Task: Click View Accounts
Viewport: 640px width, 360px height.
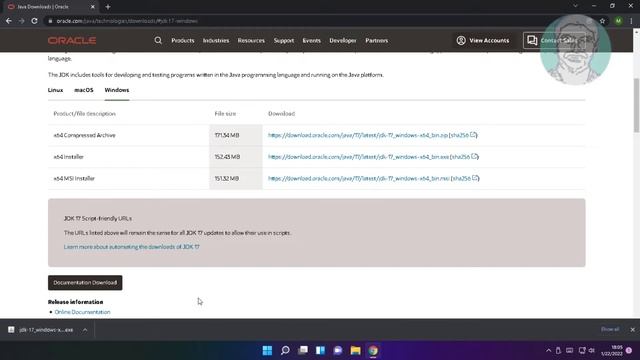Action: 483,40
